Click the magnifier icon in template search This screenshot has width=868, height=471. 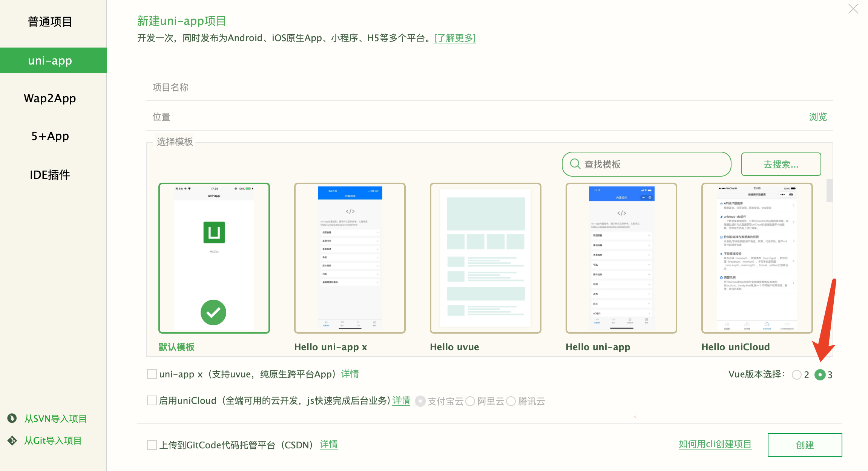[575, 164]
